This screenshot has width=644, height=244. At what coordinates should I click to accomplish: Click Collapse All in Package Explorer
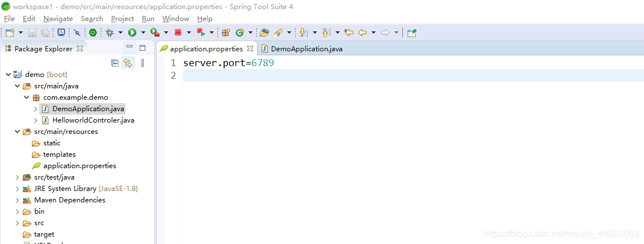115,63
